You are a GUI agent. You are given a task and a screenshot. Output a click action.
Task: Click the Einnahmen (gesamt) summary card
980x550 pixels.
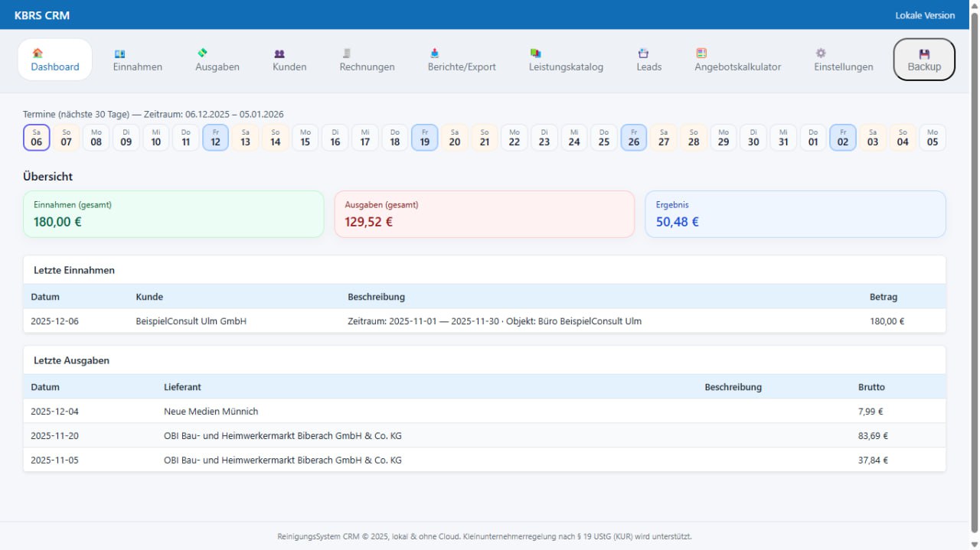pos(174,214)
